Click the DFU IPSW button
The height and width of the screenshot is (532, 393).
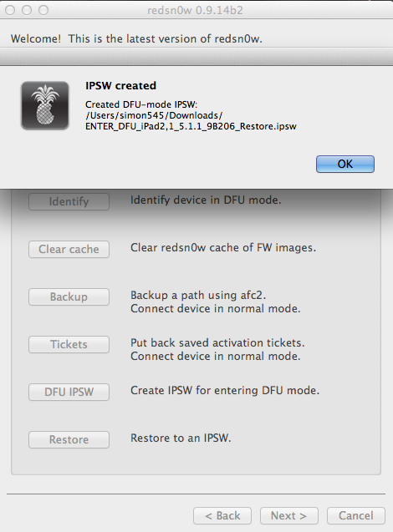coord(69,392)
